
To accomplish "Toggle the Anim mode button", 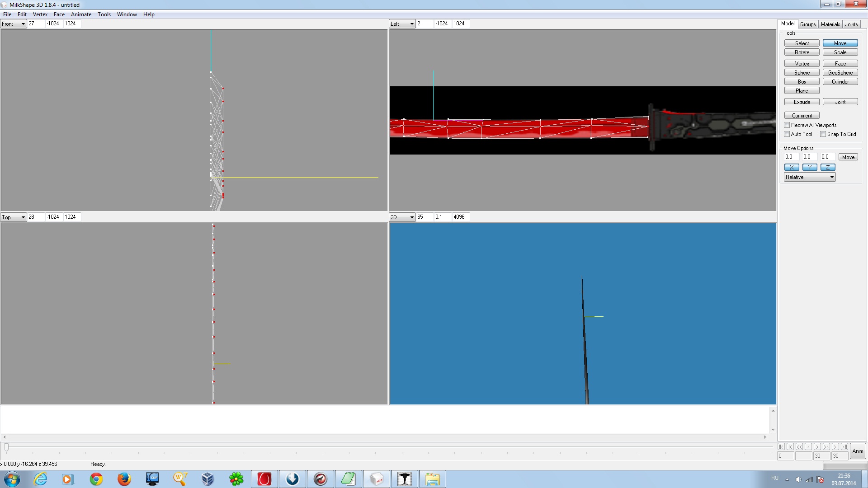I will click(x=858, y=451).
